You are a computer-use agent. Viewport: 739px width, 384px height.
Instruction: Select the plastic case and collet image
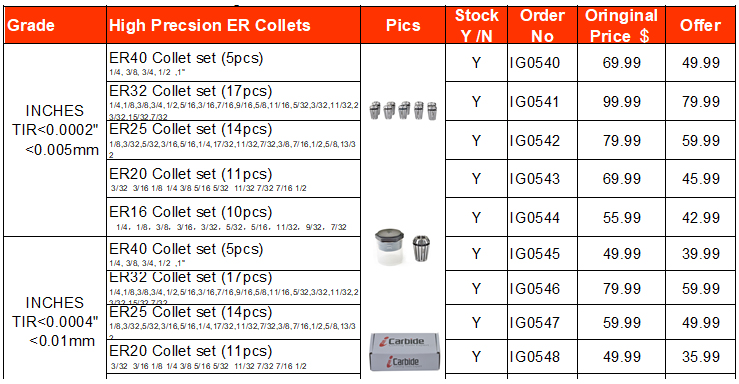(402, 247)
